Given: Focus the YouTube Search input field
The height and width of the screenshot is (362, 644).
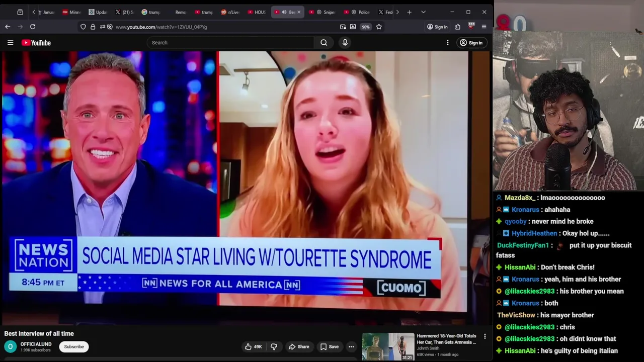Looking at the screenshot, I should click(230, 43).
